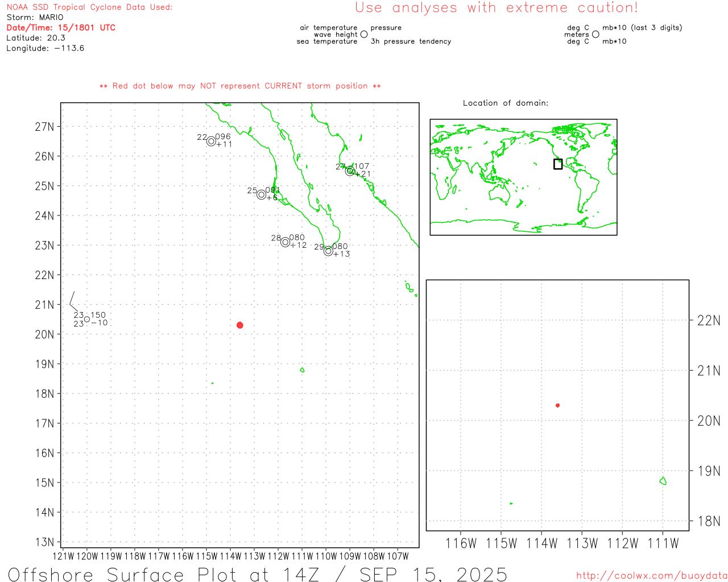Screen dimensions: 728x582
Task: Click the 18N label on inset map
Action: (x=709, y=521)
